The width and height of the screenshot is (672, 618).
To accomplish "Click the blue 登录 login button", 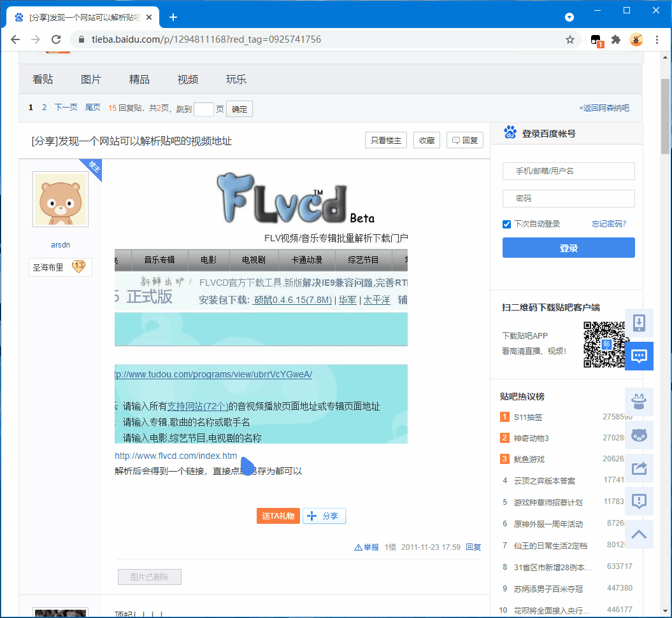I will (568, 248).
